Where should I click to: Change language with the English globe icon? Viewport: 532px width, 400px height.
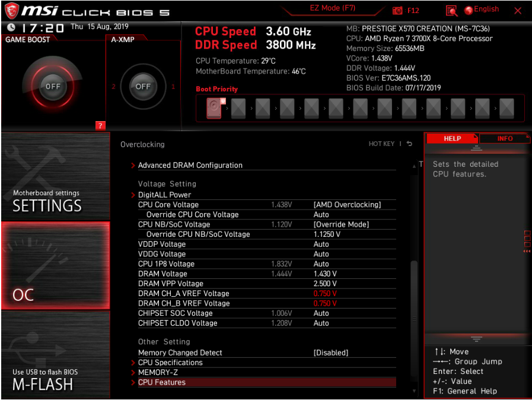[x=468, y=11]
